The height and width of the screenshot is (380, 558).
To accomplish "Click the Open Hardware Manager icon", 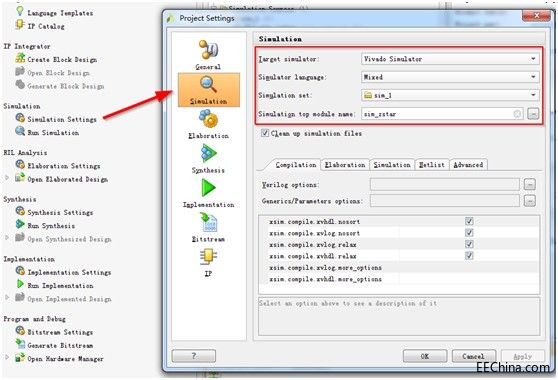I will 20,357.
